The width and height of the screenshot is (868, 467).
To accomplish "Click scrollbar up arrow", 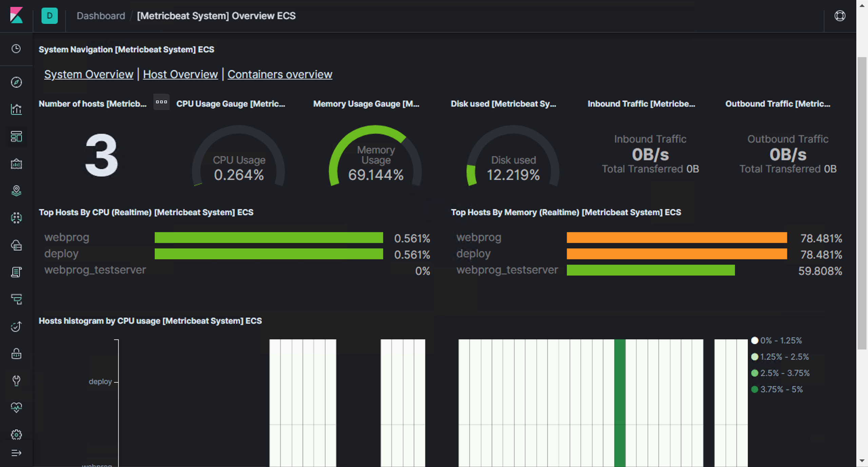I will coord(862,5).
